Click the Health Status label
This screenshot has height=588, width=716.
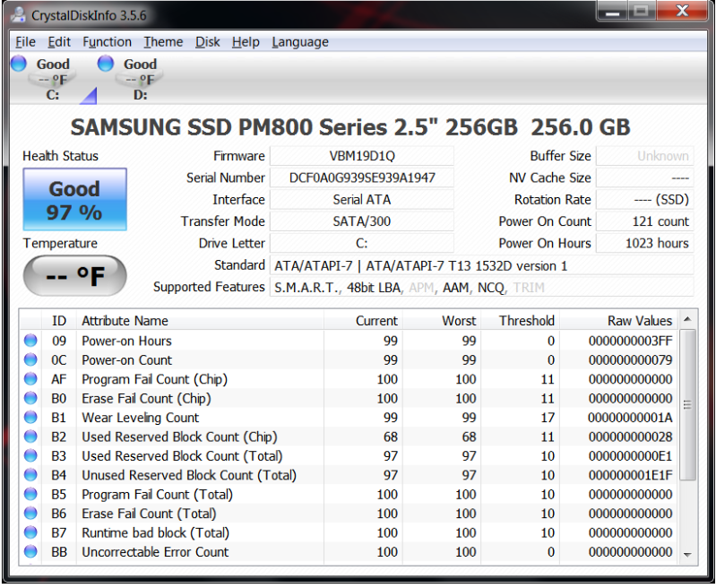60,156
